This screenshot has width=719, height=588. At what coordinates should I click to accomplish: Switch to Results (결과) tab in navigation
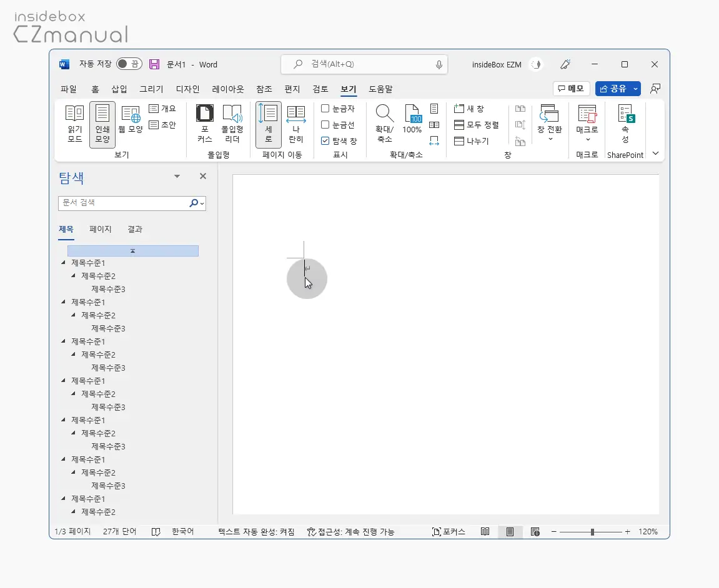pos(135,229)
